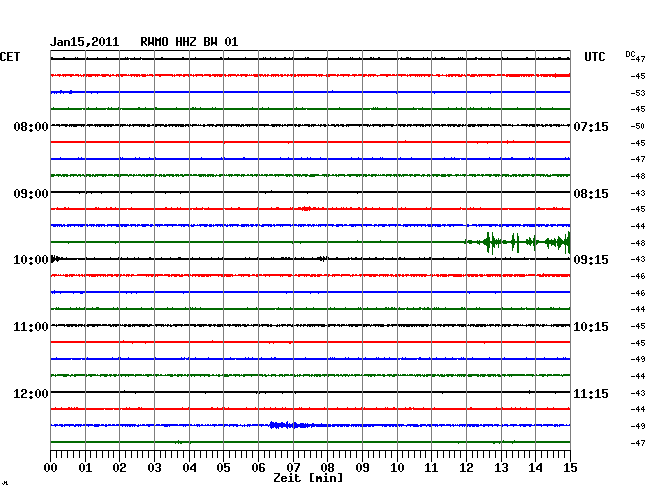Click the black spike at start of 10:00 trace
Image resolution: width=650 pixels, height=494 pixels.
coord(55,259)
